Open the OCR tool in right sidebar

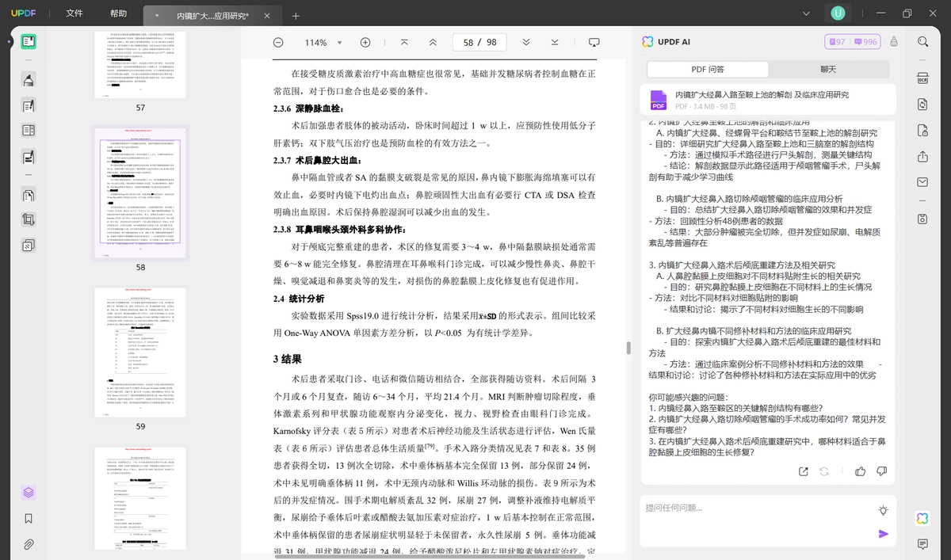point(922,78)
